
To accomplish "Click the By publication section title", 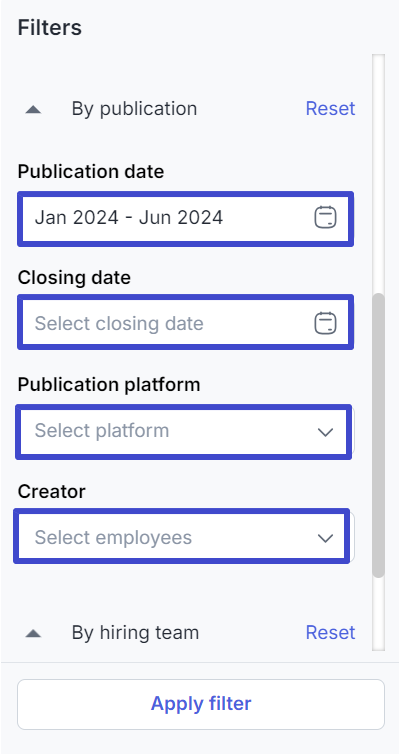I will coord(135,109).
